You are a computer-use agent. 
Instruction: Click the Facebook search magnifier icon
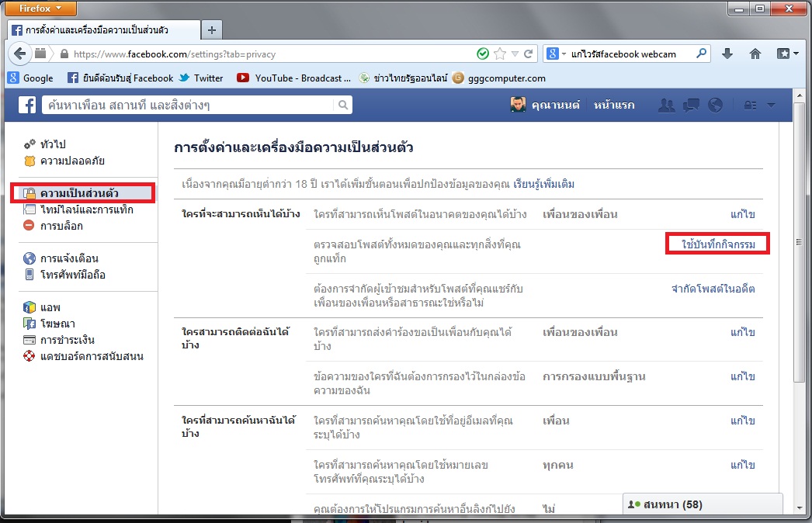(x=343, y=105)
